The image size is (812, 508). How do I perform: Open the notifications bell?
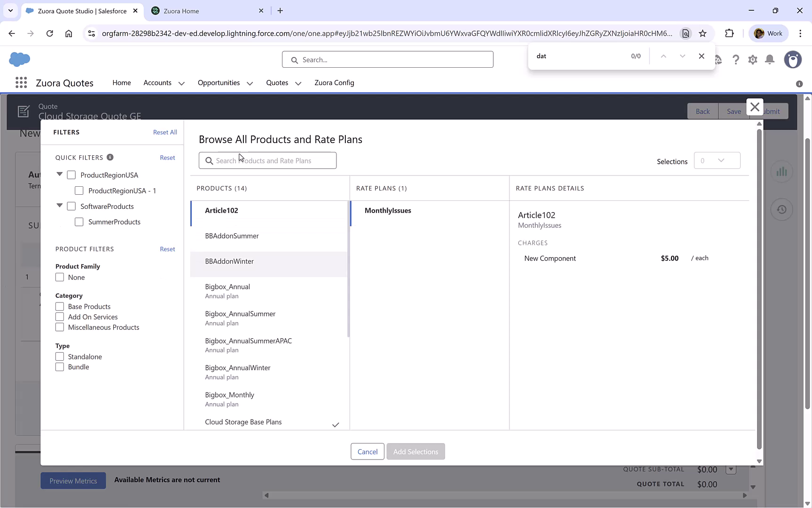(769, 60)
